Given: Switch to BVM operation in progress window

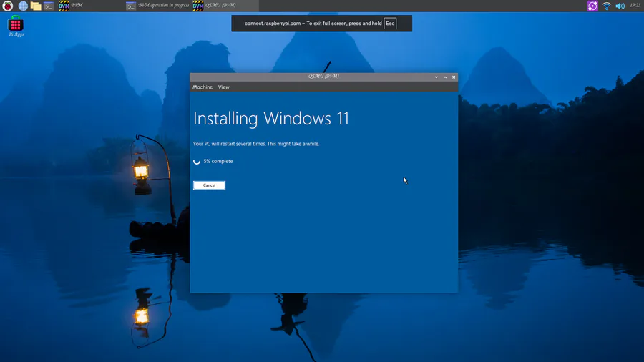Looking at the screenshot, I should tap(157, 6).
